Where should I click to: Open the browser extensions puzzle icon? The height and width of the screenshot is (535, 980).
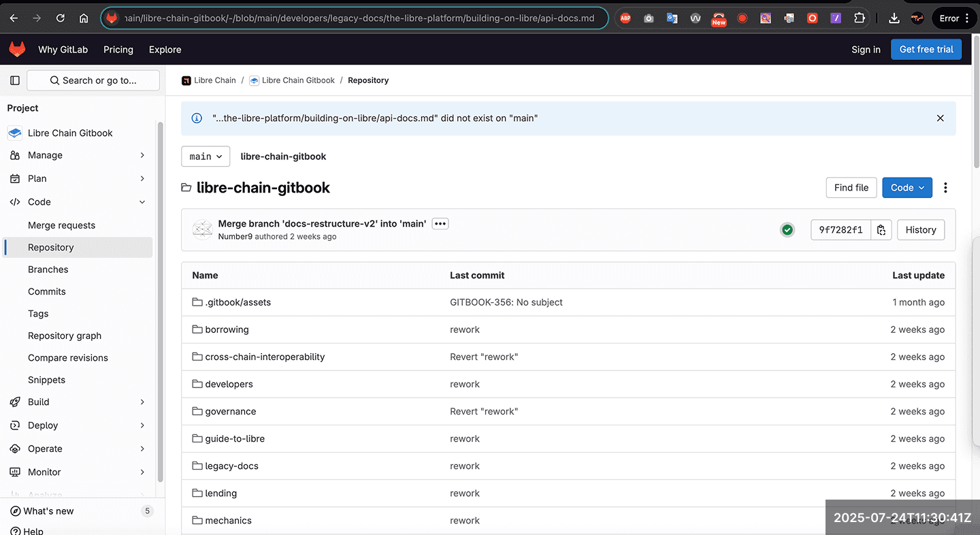click(x=860, y=18)
